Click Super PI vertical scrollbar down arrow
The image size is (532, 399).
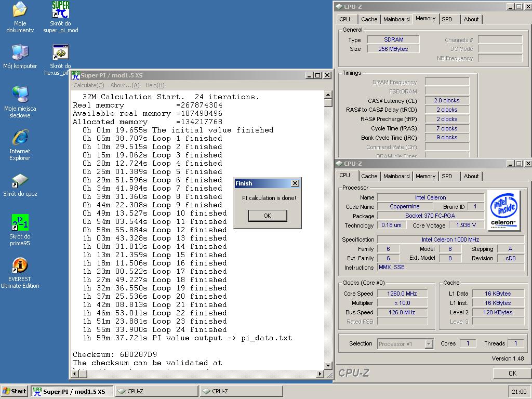[328, 365]
